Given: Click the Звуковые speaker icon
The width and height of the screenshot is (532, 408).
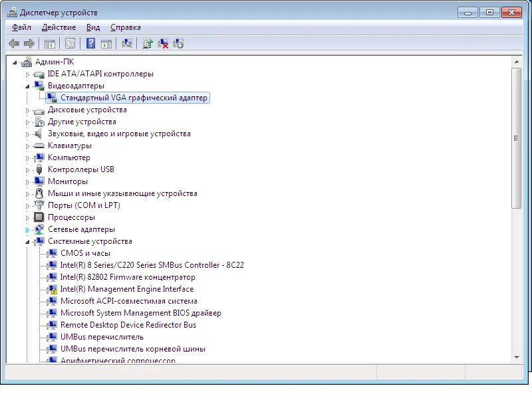Looking at the screenshot, I should click(39, 134).
